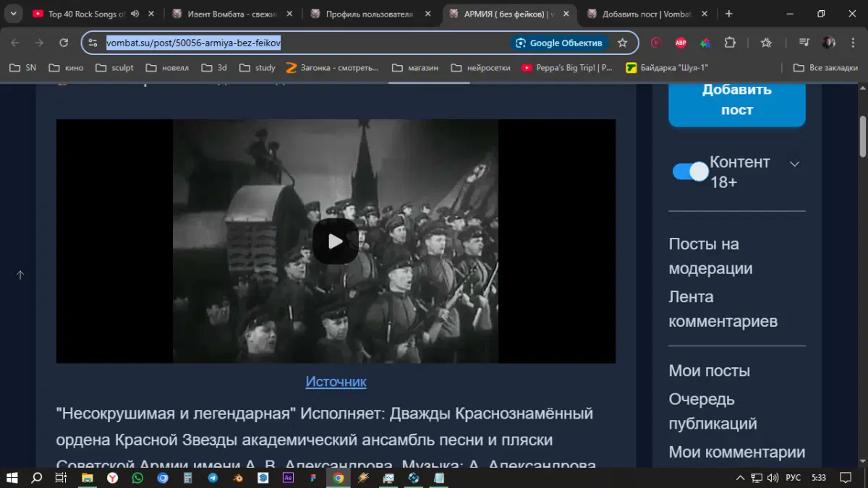Open Google Объектив from the address bar
This screenshot has height=488, width=868.
point(559,43)
